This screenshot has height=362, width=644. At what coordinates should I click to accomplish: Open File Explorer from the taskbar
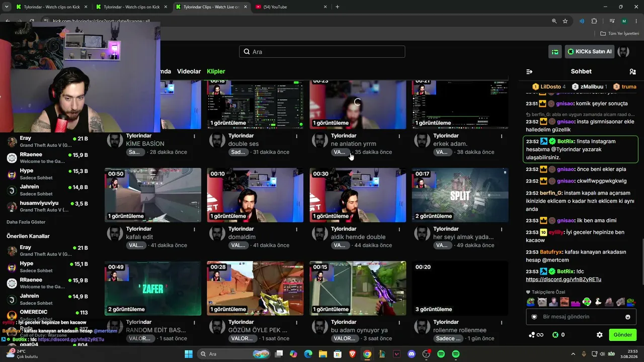(323, 354)
